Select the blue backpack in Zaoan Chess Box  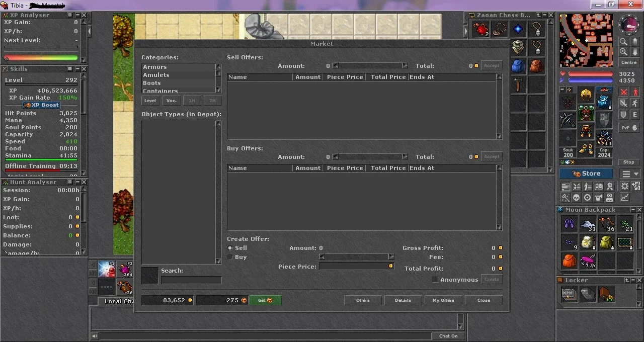(518, 66)
